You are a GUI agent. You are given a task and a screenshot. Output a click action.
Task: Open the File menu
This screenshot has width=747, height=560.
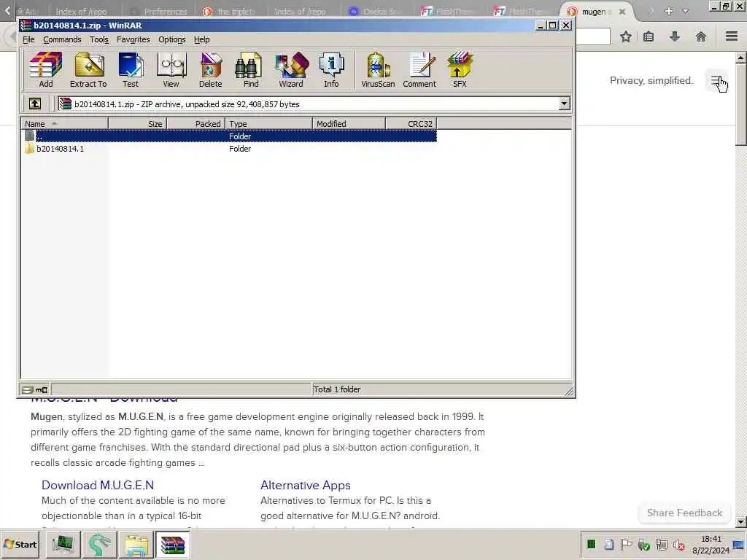28,39
